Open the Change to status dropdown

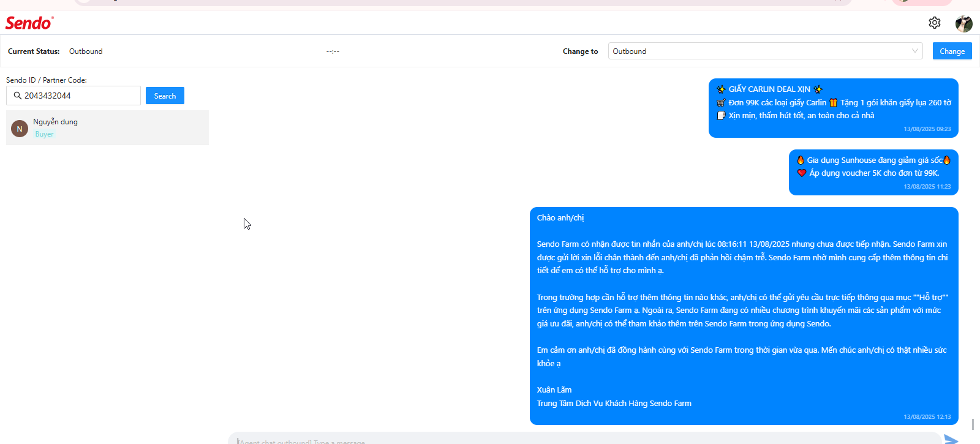tap(765, 51)
